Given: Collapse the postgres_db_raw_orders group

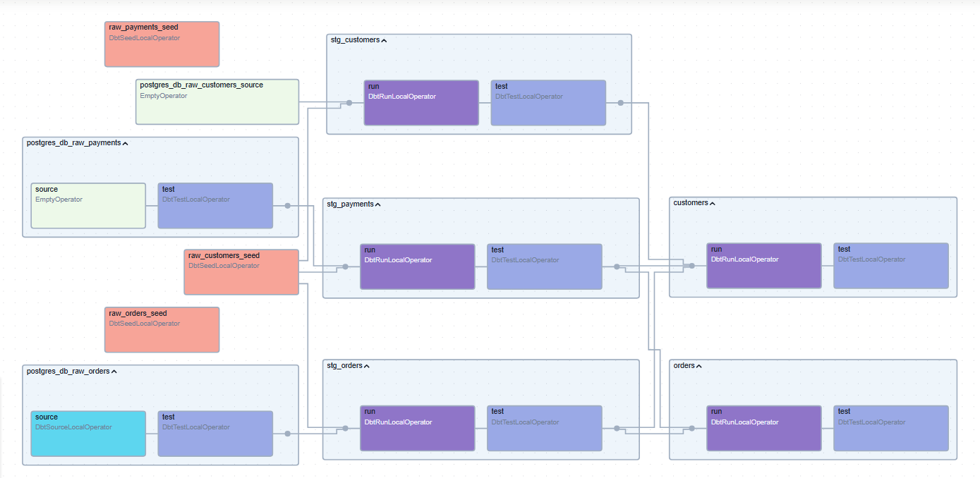Looking at the screenshot, I should click(114, 372).
